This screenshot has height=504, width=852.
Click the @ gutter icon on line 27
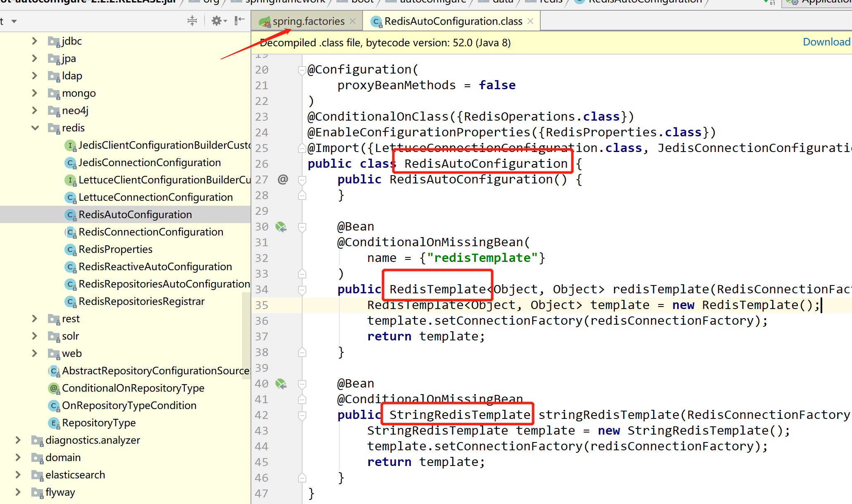pos(283,179)
